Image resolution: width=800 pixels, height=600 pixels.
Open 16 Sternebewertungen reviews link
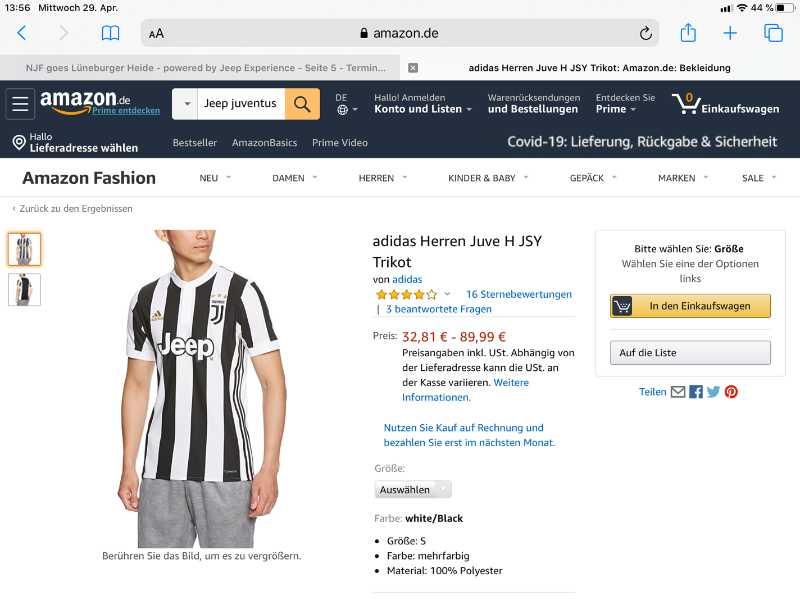519,294
